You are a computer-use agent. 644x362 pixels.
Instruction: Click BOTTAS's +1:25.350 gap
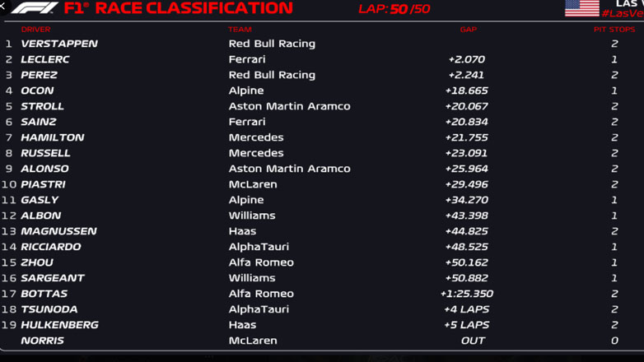point(466,294)
